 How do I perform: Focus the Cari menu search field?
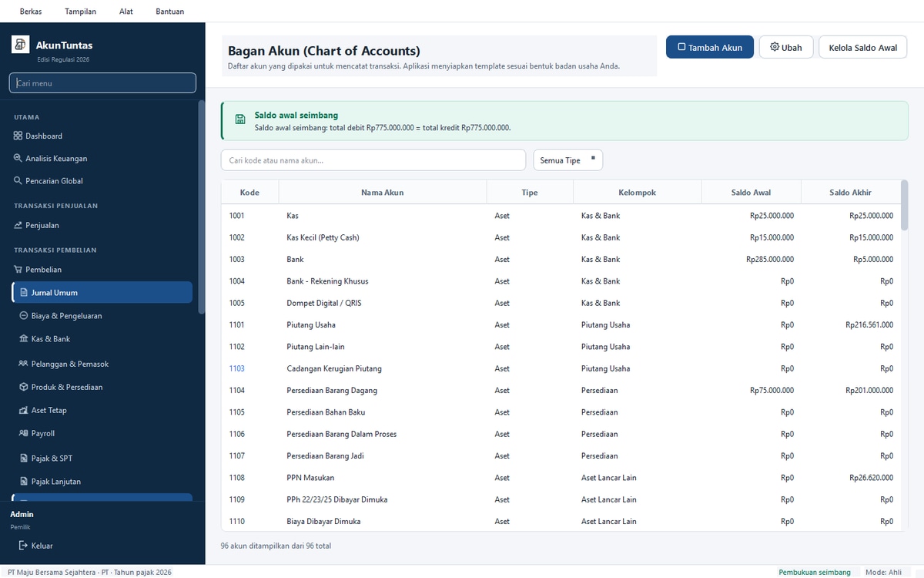click(102, 82)
